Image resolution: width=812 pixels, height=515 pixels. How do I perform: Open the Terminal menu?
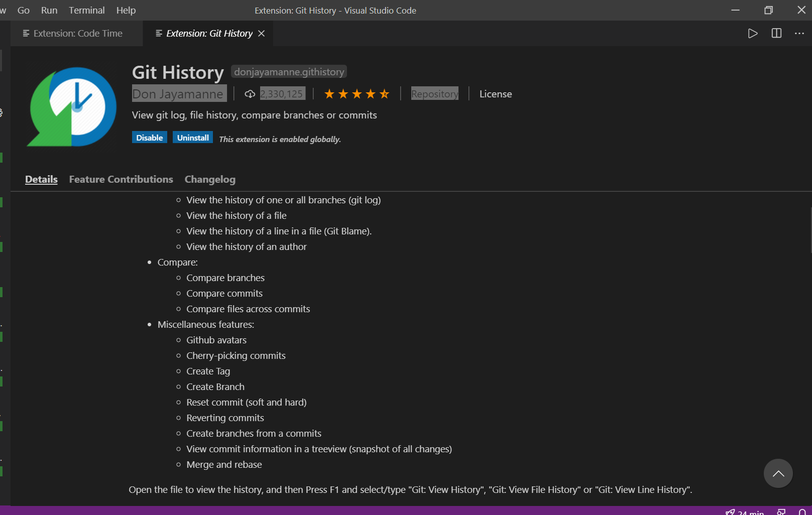[x=87, y=10]
